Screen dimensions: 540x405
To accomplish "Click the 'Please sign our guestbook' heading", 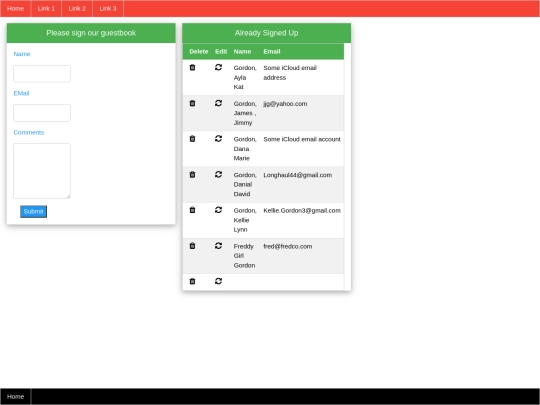I will (91, 33).
